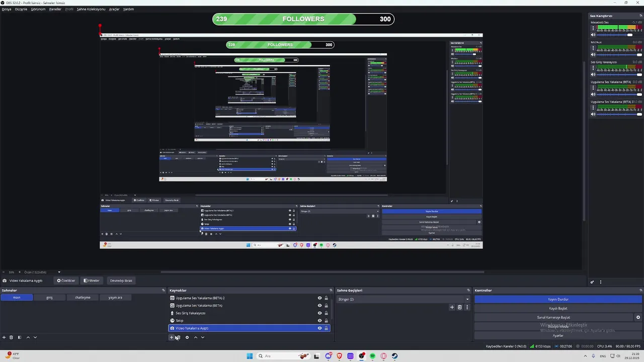Lock Video Yakalama Aygıtı source

(x=326, y=328)
